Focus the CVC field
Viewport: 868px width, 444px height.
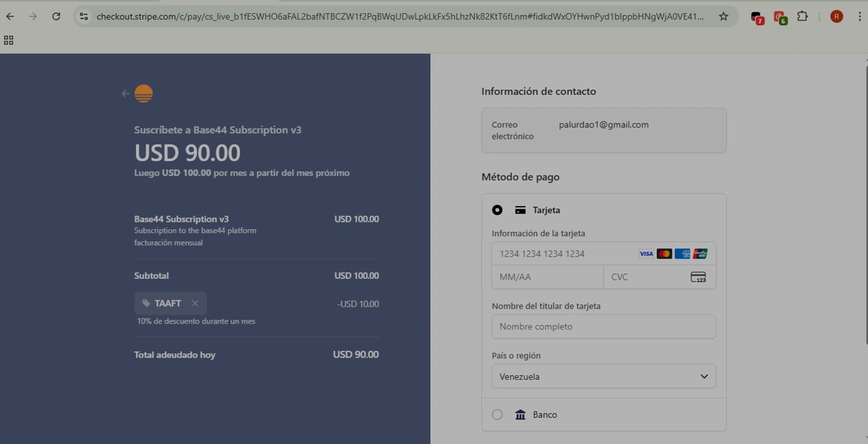pyautogui.click(x=660, y=277)
